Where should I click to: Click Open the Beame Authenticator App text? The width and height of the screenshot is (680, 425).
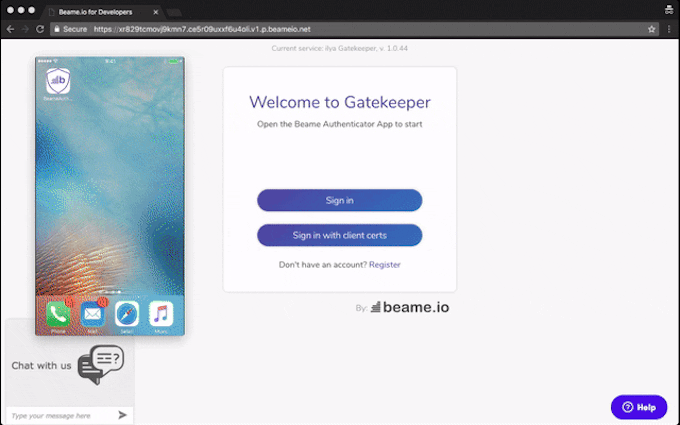[340, 124]
